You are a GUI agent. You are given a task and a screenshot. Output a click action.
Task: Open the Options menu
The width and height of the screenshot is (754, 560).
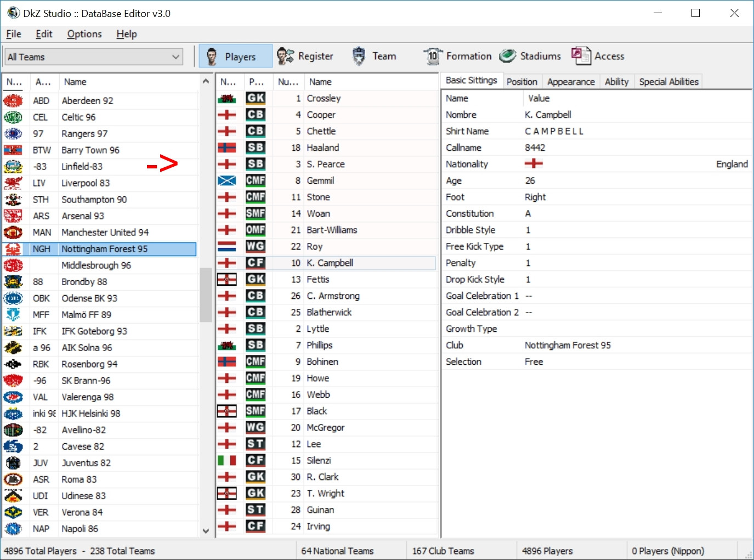(84, 34)
